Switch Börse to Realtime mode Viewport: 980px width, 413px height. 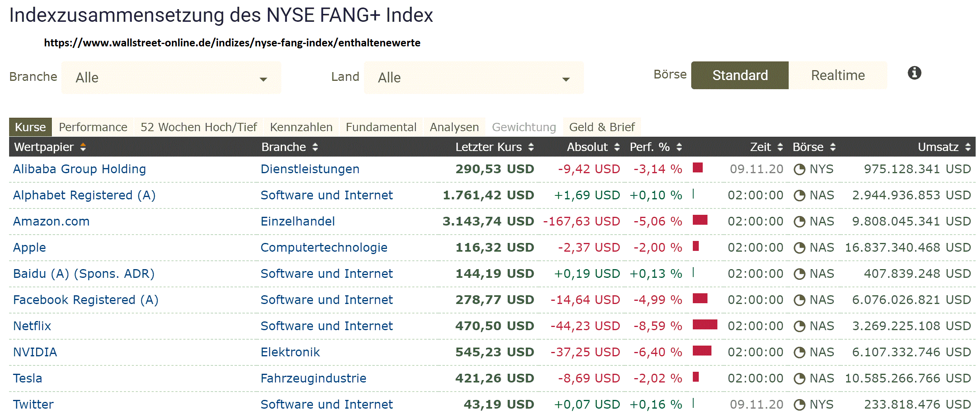pyautogui.click(x=837, y=75)
